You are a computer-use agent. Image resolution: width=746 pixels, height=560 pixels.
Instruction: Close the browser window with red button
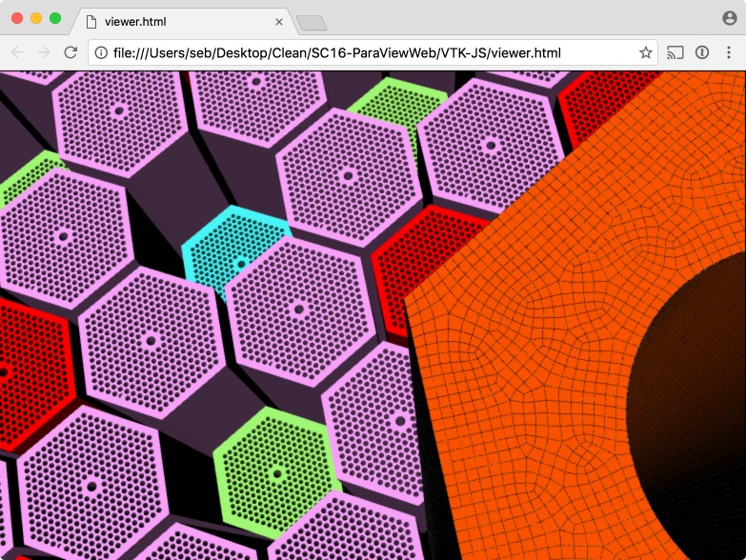coord(17,18)
